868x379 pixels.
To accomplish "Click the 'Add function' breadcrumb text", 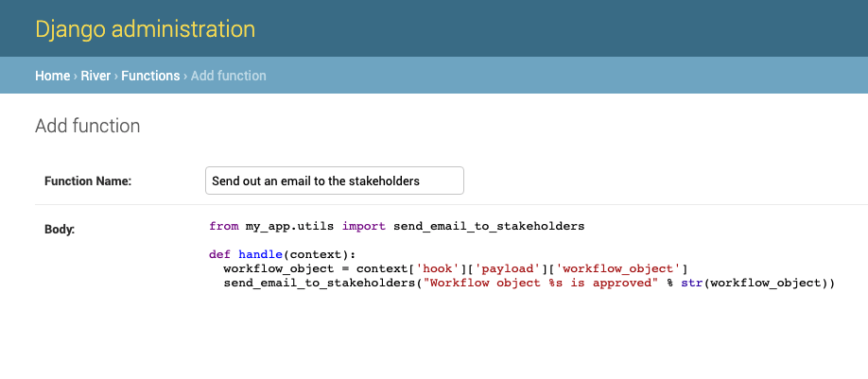I will click(x=229, y=76).
